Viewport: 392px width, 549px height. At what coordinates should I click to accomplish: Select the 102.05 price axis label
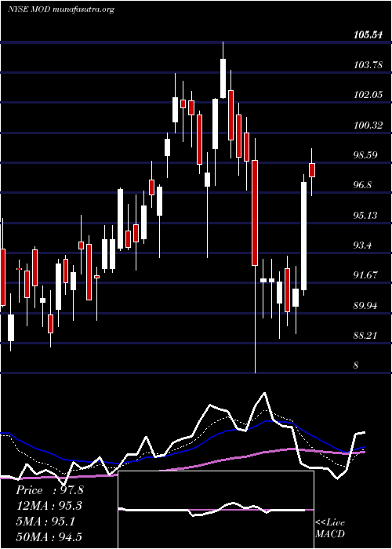[368, 95]
